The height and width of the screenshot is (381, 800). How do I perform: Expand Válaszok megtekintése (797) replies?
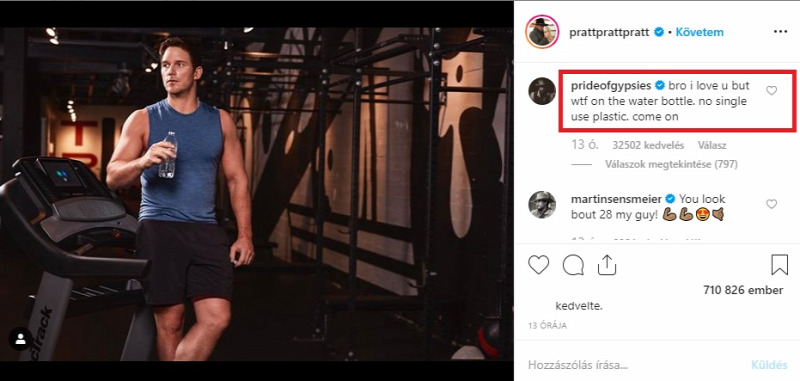point(671,164)
